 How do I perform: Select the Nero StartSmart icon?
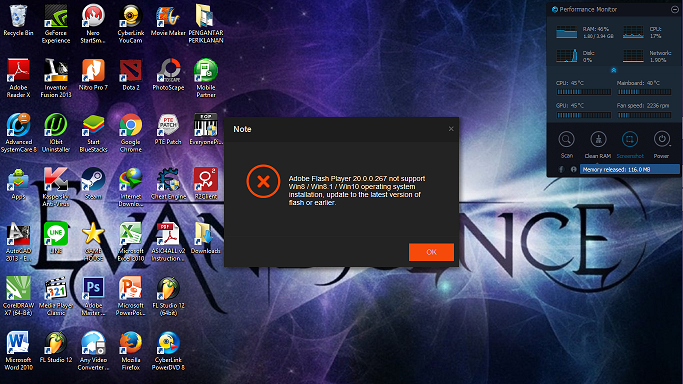coord(93,24)
